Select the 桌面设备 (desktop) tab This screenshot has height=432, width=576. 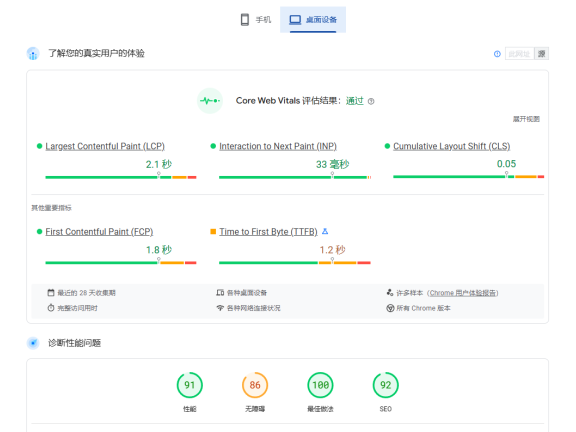[313, 19]
